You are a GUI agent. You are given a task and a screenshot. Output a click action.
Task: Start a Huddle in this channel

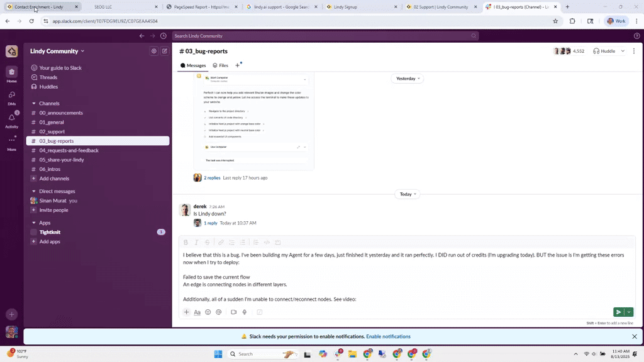pyautogui.click(x=604, y=51)
